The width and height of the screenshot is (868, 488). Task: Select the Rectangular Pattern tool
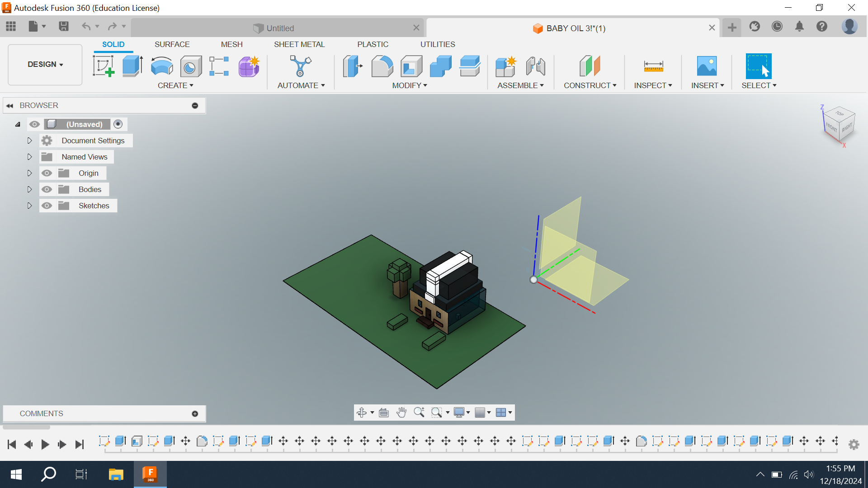[219, 66]
